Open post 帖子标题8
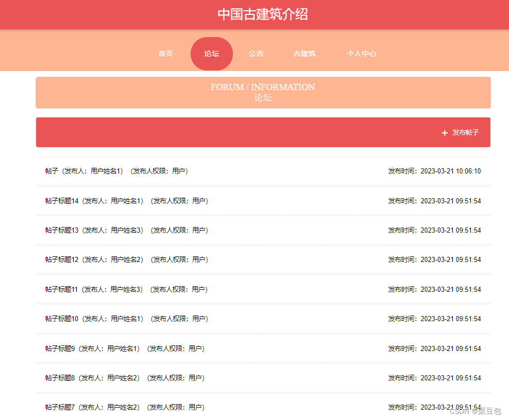Image resolution: width=509 pixels, height=420 pixels. (x=125, y=378)
